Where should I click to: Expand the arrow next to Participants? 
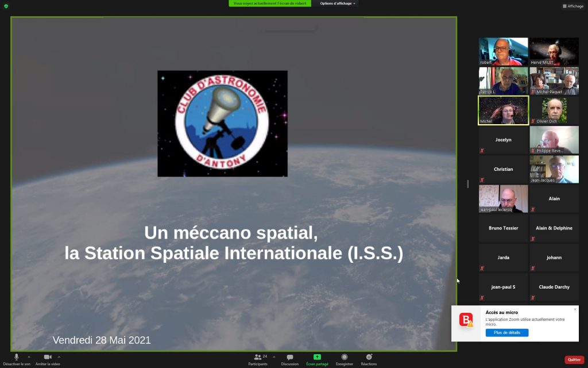[274, 356]
